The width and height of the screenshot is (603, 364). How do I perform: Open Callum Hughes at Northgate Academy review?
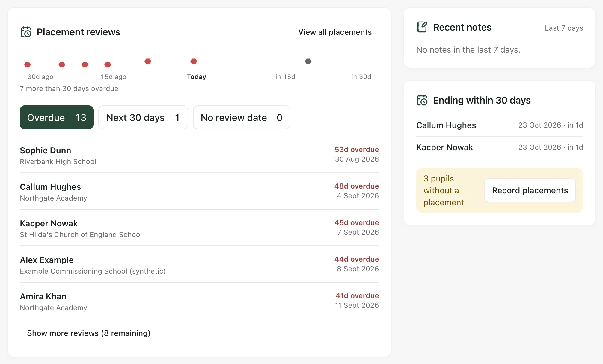(x=199, y=191)
